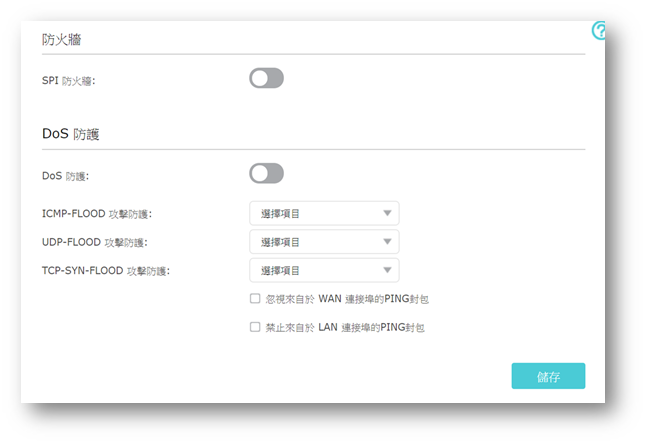Click the arrow in TCP-SYN-FLOOD combo box
This screenshot has height=445, width=647.
[x=386, y=270]
